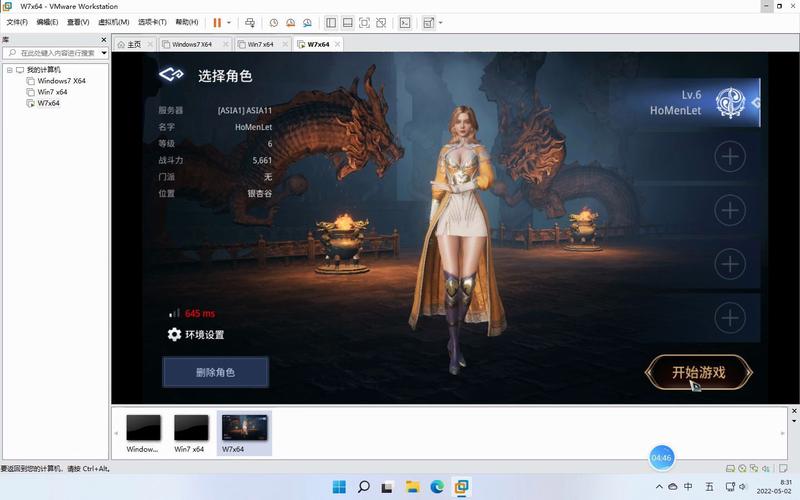Switch to the Windows7 X64 tab
This screenshot has width=800, height=500.
191,44
